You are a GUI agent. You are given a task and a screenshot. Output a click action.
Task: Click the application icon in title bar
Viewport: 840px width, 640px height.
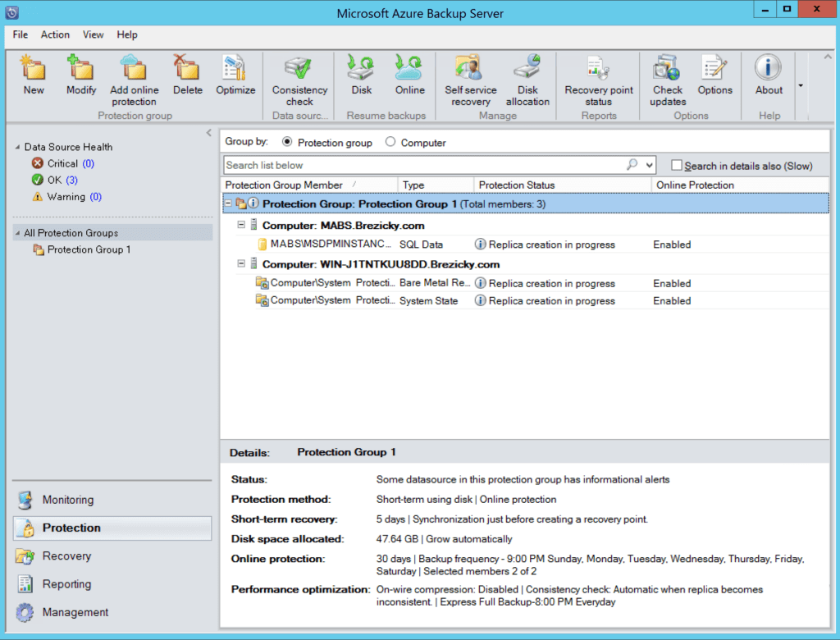coord(11,12)
